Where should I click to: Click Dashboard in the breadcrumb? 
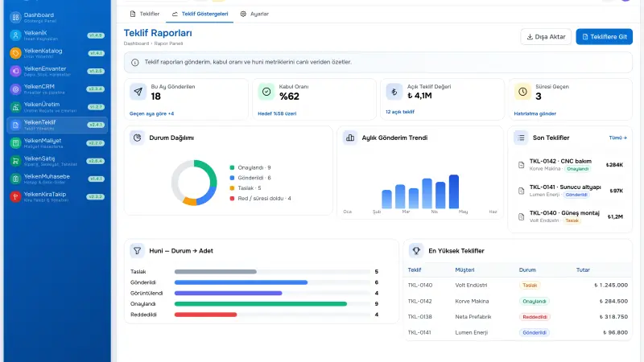point(136,43)
